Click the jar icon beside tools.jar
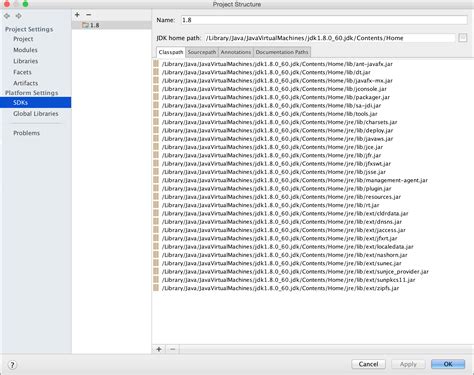 coord(156,114)
